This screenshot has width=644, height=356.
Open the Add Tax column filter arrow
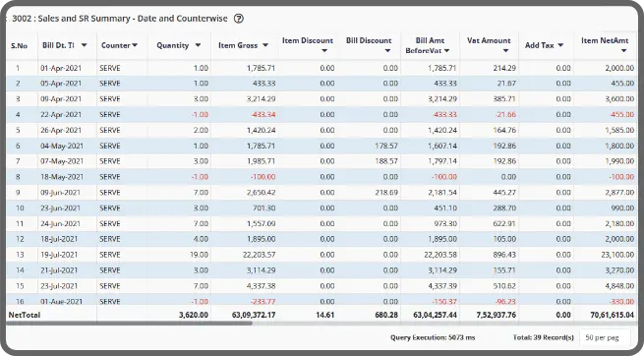point(560,45)
